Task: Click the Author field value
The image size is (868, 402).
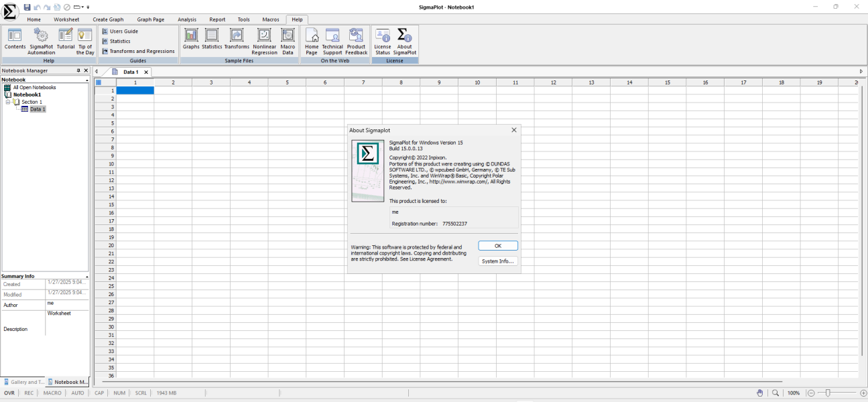Action: (x=67, y=305)
